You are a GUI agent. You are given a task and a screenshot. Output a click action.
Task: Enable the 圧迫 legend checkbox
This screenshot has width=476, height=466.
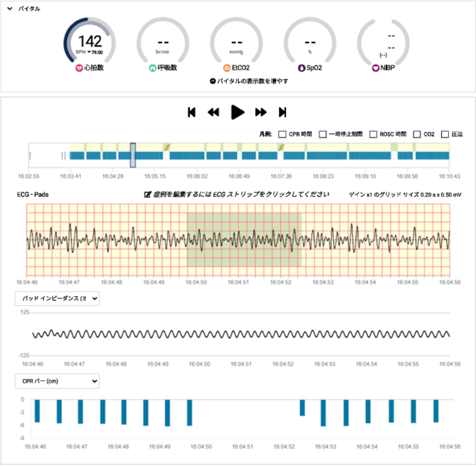tap(445, 134)
